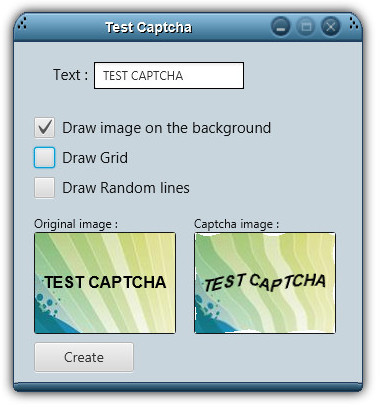Viewport: 383px width, 407px height.
Task: Close the Test Captcha window
Action: (331, 27)
